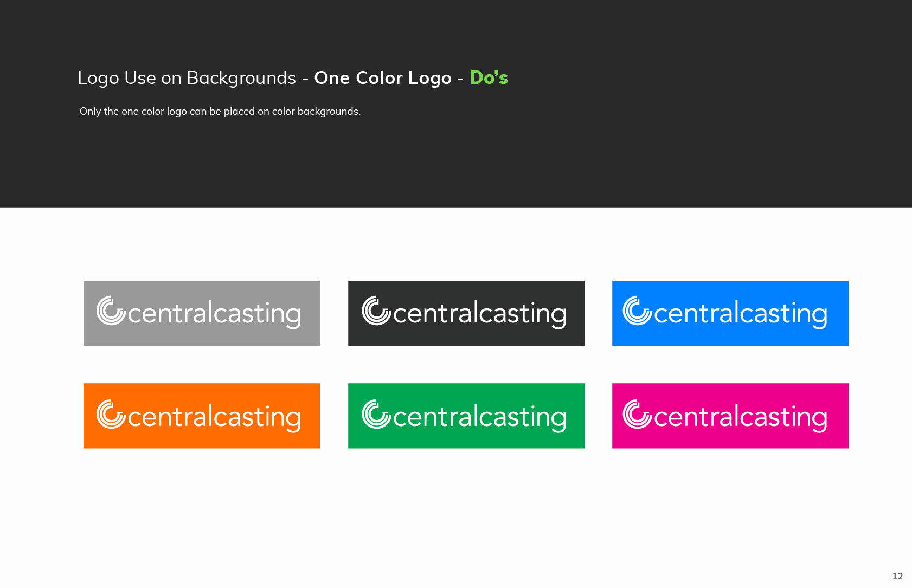Viewport: 912px width, 588px height.
Task: Click the circular logo icon on blue banner
Action: click(638, 311)
